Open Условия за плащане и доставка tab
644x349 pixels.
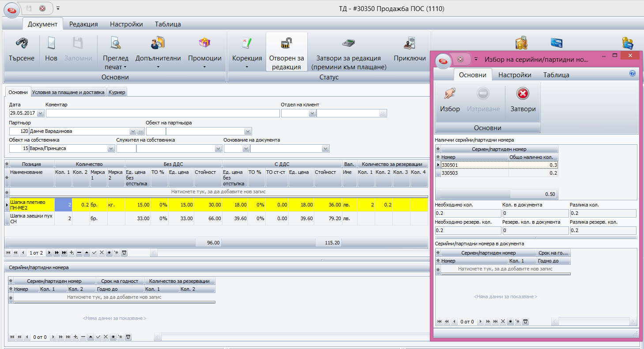(x=68, y=92)
